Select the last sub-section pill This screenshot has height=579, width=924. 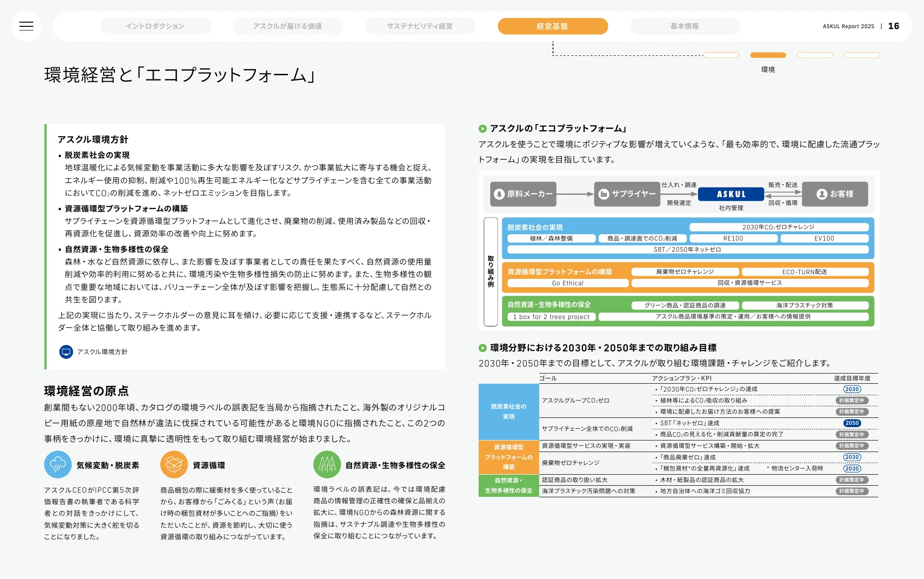pyautogui.click(x=862, y=55)
